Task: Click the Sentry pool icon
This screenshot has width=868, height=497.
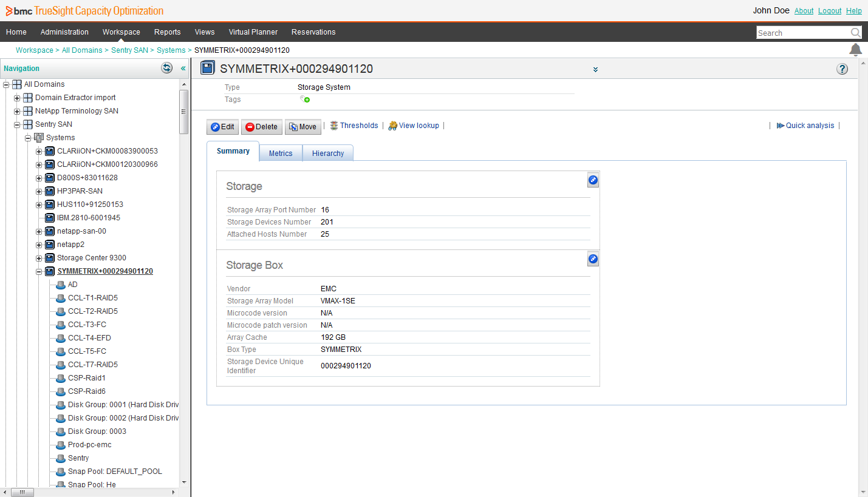Action: click(61, 458)
